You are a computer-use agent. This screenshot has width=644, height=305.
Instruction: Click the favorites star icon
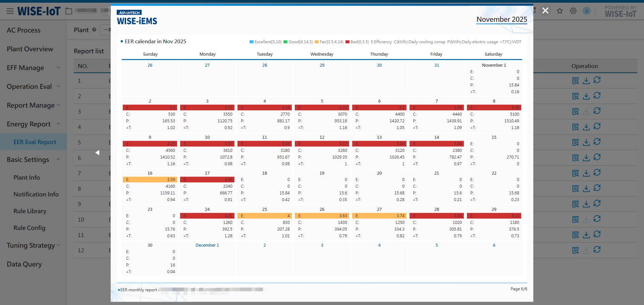click(559, 11)
